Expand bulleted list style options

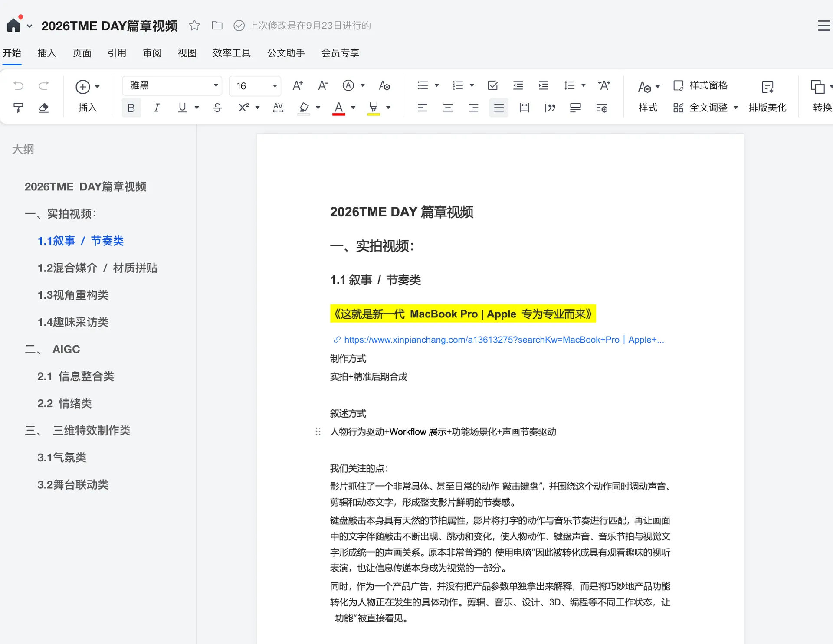pyautogui.click(x=437, y=85)
